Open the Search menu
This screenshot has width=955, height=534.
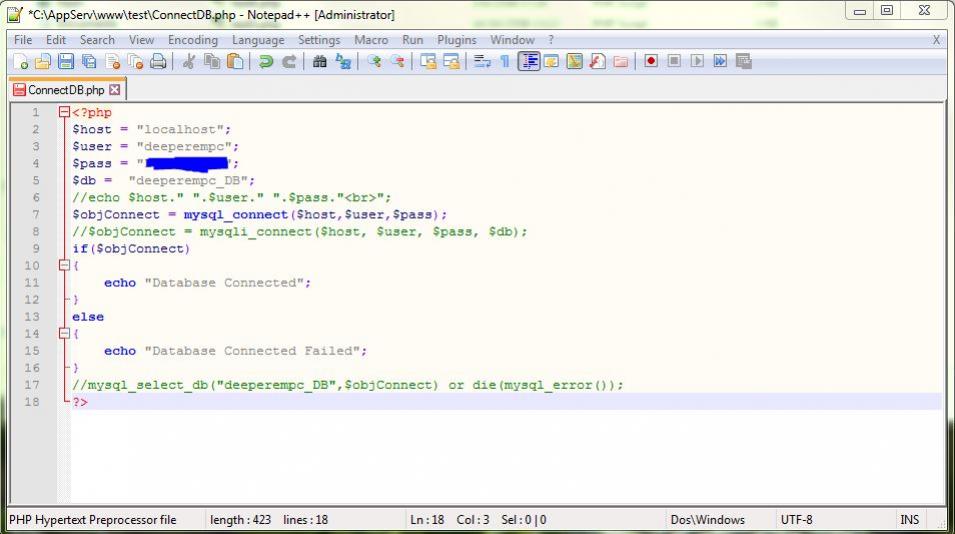pyautogui.click(x=97, y=40)
